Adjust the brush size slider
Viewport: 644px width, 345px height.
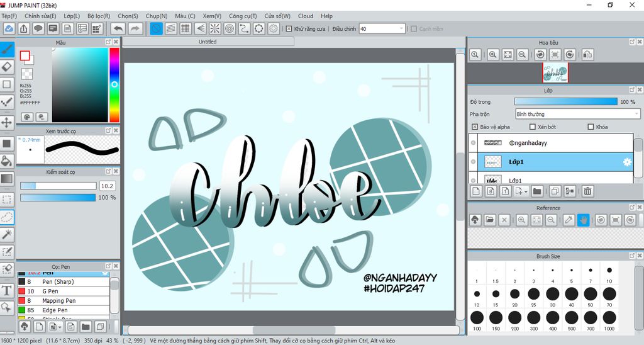click(x=58, y=186)
